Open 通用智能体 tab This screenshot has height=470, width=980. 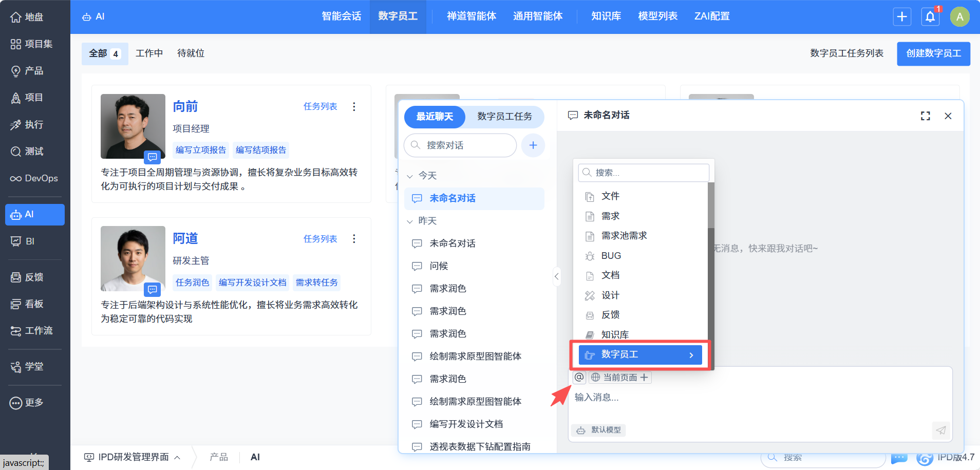click(538, 16)
